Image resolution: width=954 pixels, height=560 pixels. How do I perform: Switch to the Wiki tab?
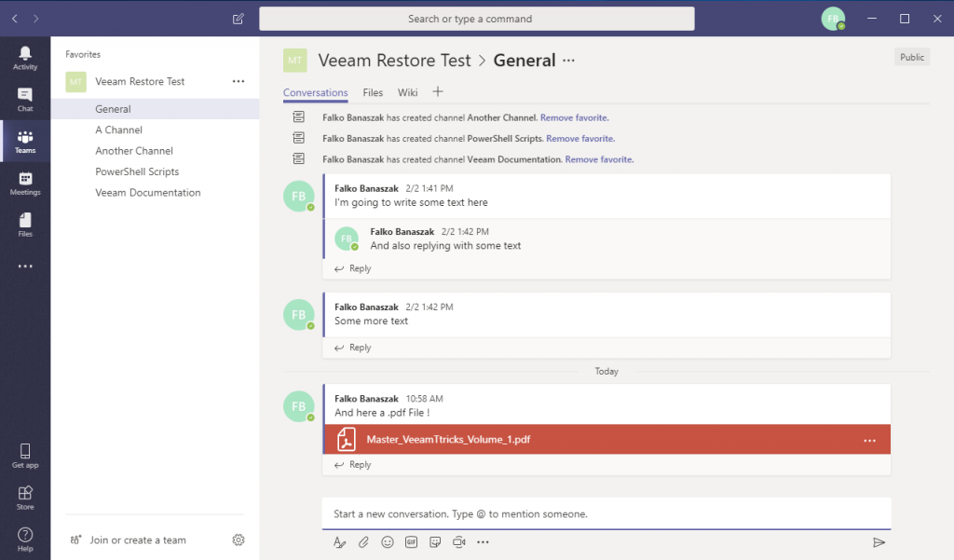pos(408,92)
